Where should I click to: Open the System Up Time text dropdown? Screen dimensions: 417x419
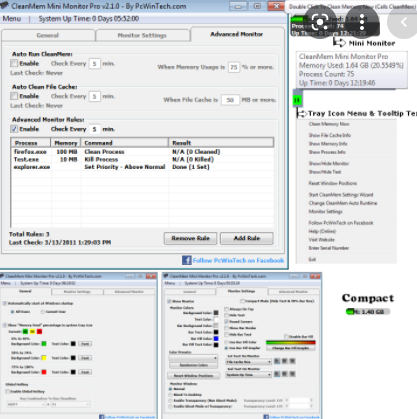pos(249,375)
